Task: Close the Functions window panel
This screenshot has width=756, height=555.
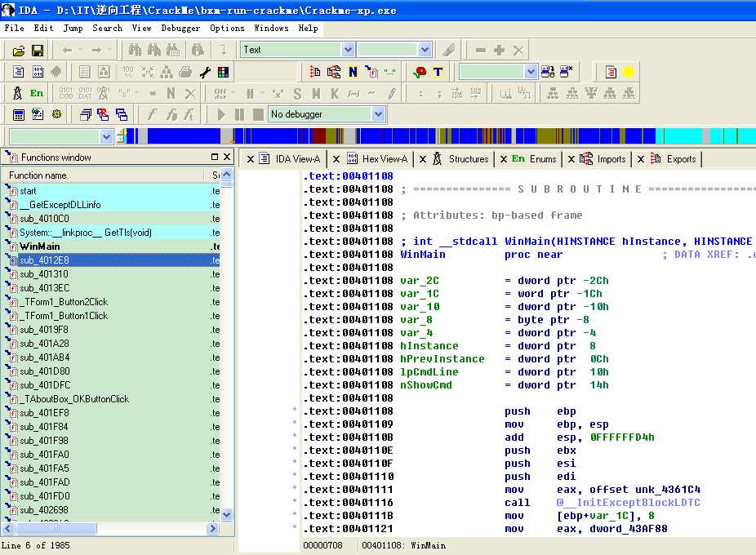Action: tap(227, 157)
